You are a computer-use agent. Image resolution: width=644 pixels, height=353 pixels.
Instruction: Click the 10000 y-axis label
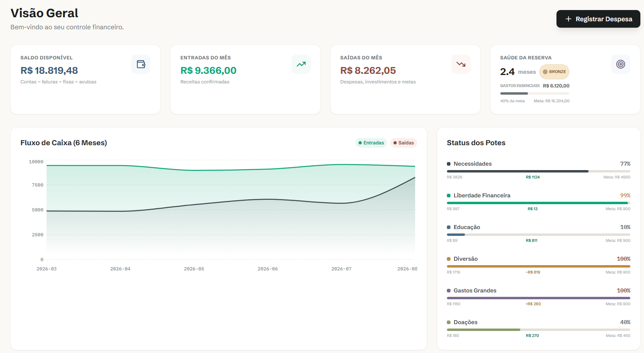click(36, 162)
